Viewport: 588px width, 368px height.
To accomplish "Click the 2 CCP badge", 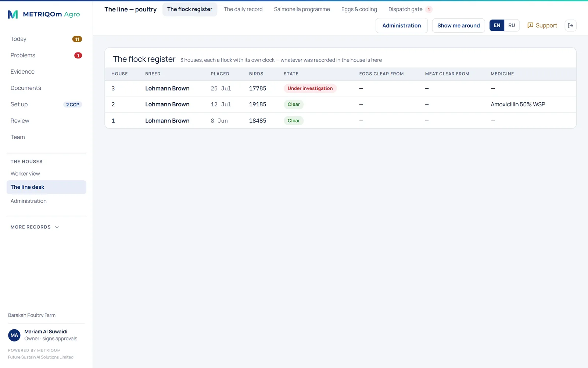I will tap(73, 105).
